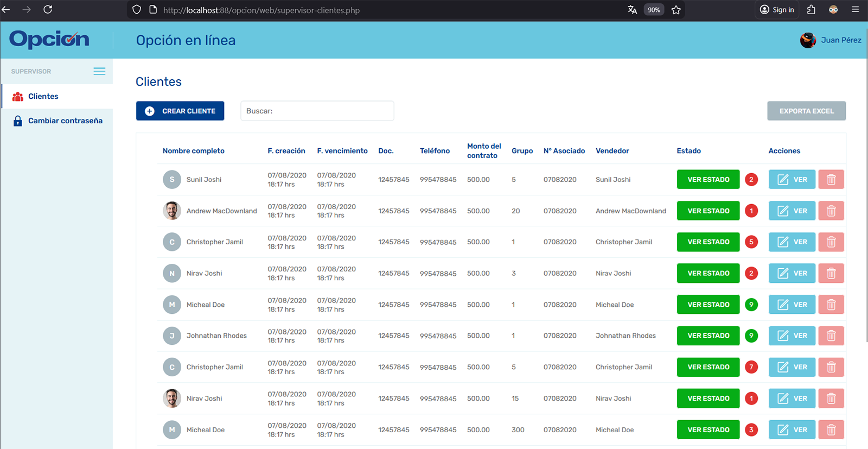Open Clientes in the sidebar
The image size is (868, 449).
(x=43, y=96)
